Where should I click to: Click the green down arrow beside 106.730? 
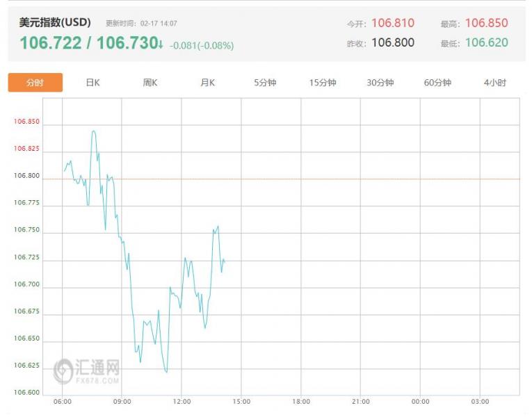(161, 44)
